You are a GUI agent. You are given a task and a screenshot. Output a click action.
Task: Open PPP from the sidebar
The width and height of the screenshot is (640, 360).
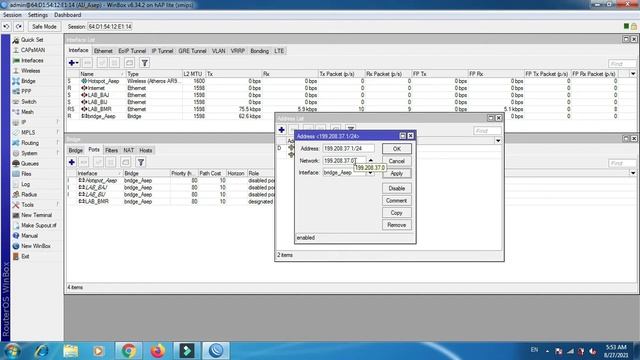[26, 91]
